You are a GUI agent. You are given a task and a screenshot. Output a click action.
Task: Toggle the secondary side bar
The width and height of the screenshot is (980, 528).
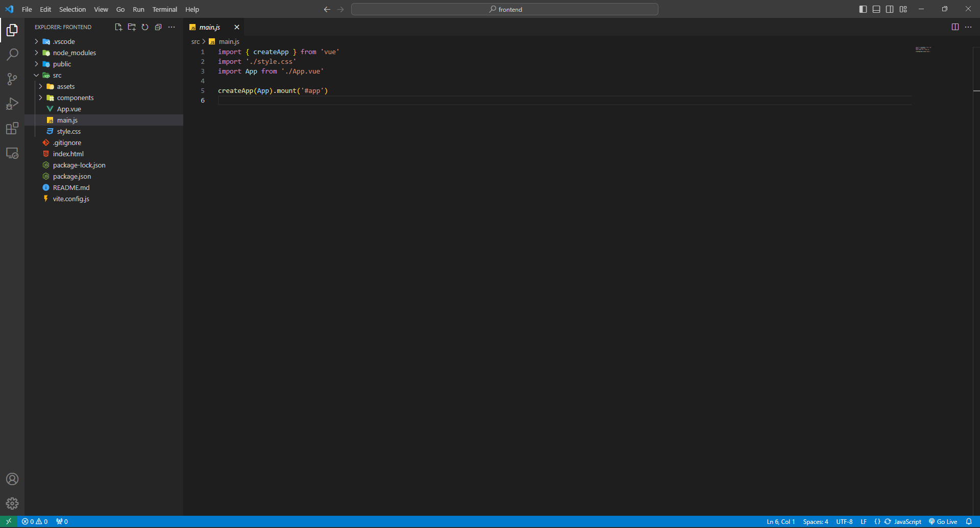point(890,9)
